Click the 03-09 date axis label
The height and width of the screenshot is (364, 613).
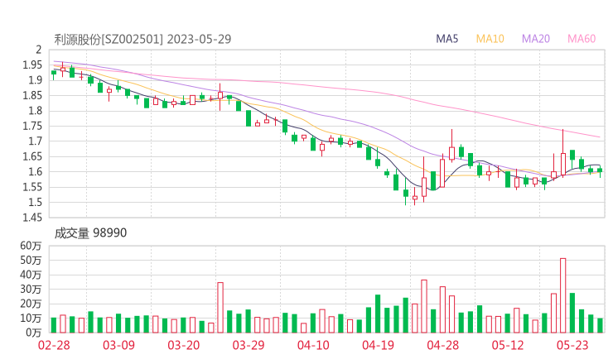tap(118, 345)
